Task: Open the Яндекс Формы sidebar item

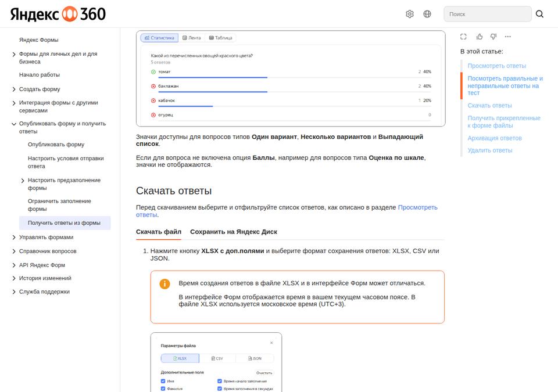Action: [39, 40]
